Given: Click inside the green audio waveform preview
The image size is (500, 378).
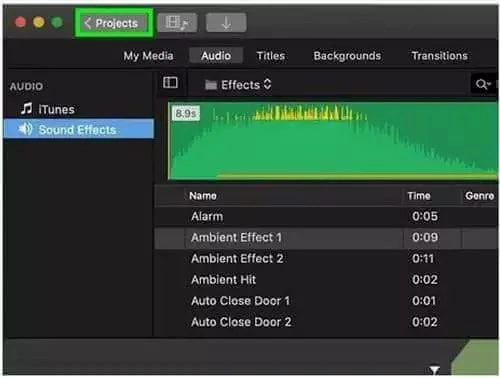Looking at the screenshot, I should coord(333,141).
